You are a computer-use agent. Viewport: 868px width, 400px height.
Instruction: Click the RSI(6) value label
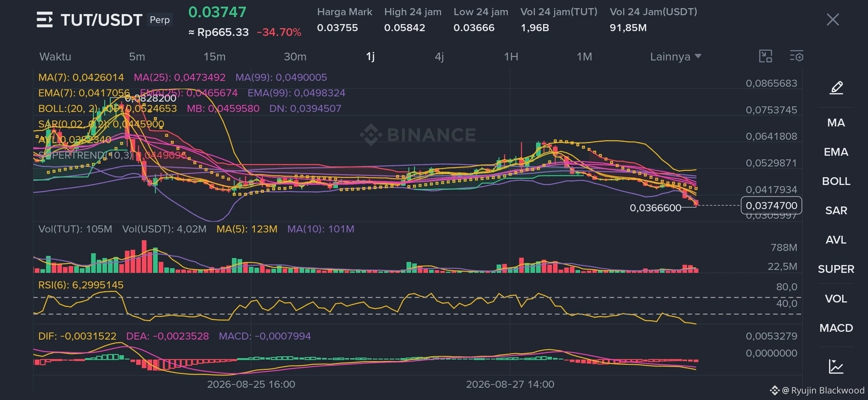81,285
